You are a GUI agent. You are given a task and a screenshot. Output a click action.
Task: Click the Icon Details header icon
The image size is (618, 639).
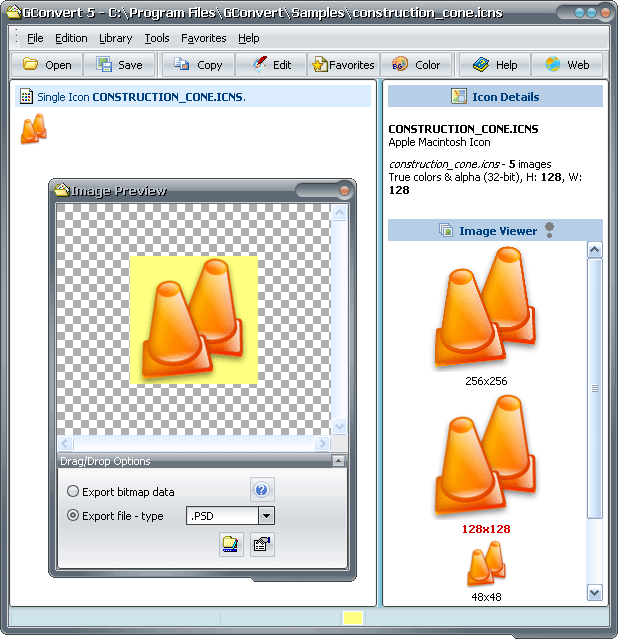[459, 96]
